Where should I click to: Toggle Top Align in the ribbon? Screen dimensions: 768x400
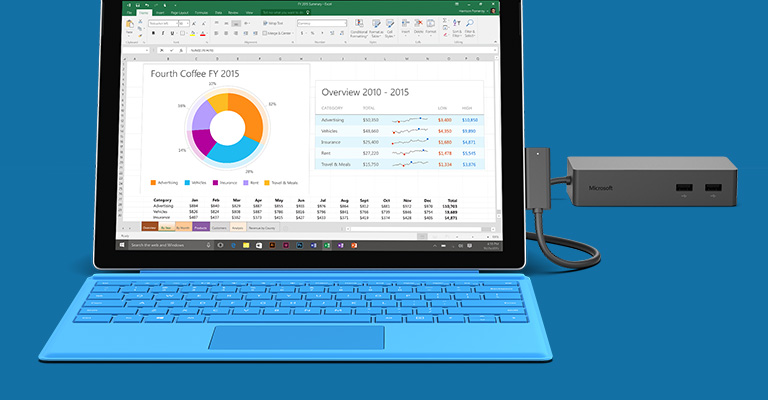[x=216, y=23]
